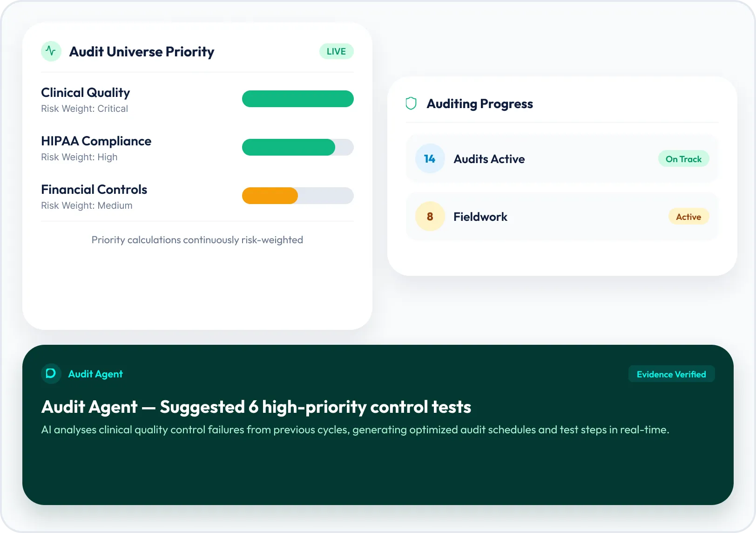Select the HIPAA Compliance label
Screen dimensions: 756x533
(x=96, y=141)
